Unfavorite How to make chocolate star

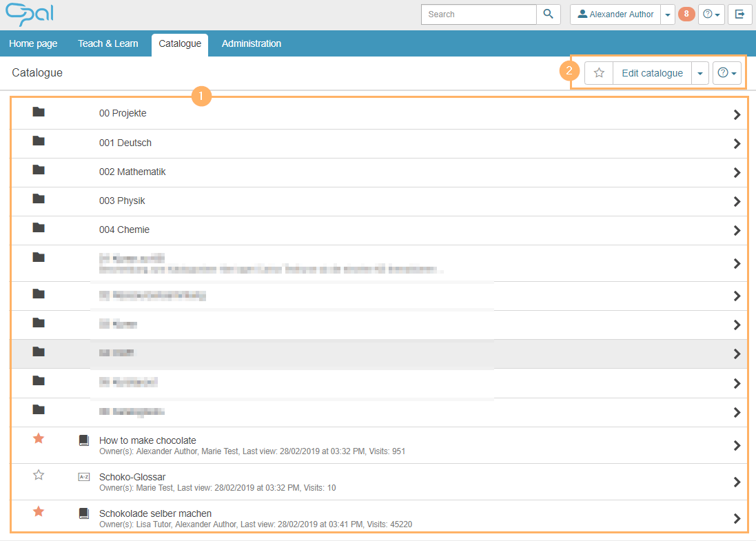pos(39,438)
